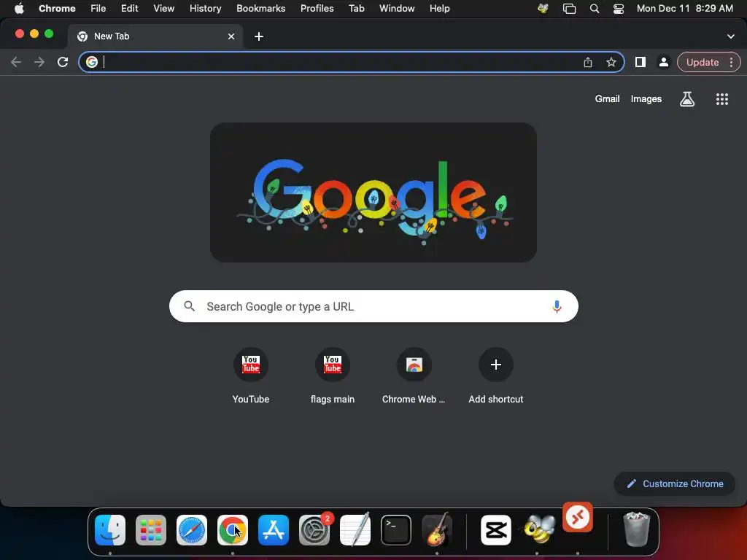Open the Edit menu
This screenshot has width=747, height=560.
[129, 8]
